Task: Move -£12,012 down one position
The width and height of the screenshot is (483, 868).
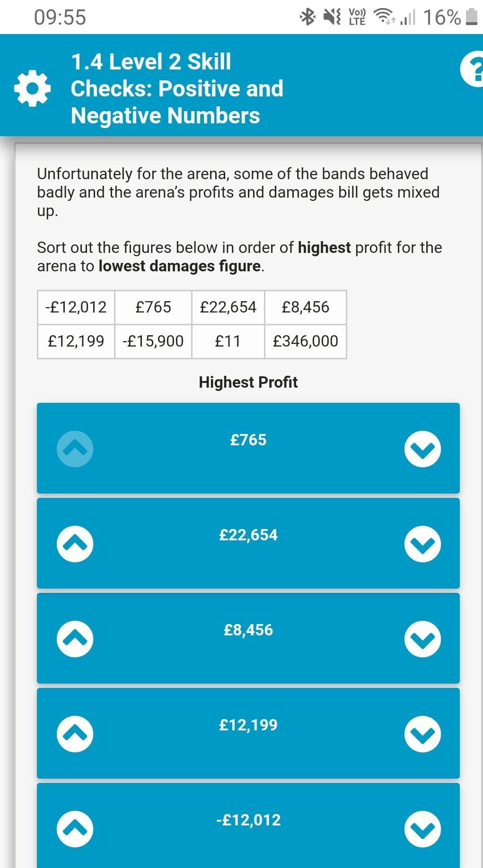Action: 422,829
